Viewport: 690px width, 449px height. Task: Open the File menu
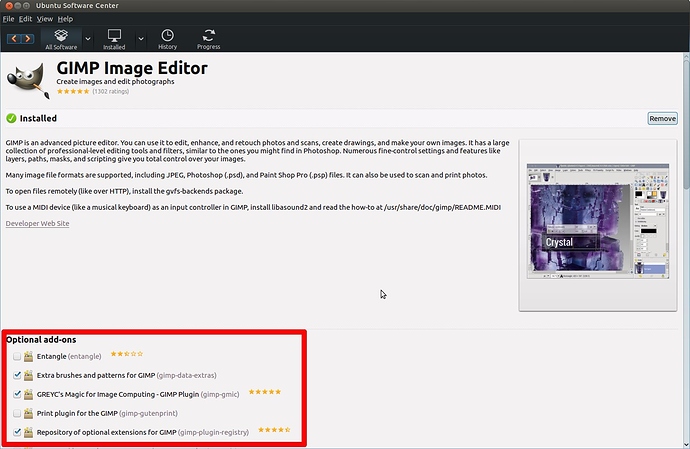pos(8,19)
